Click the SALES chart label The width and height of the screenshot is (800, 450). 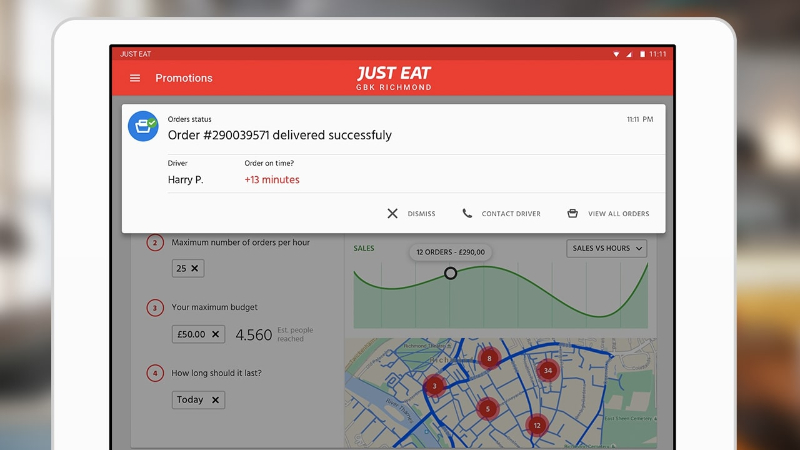pyautogui.click(x=364, y=248)
